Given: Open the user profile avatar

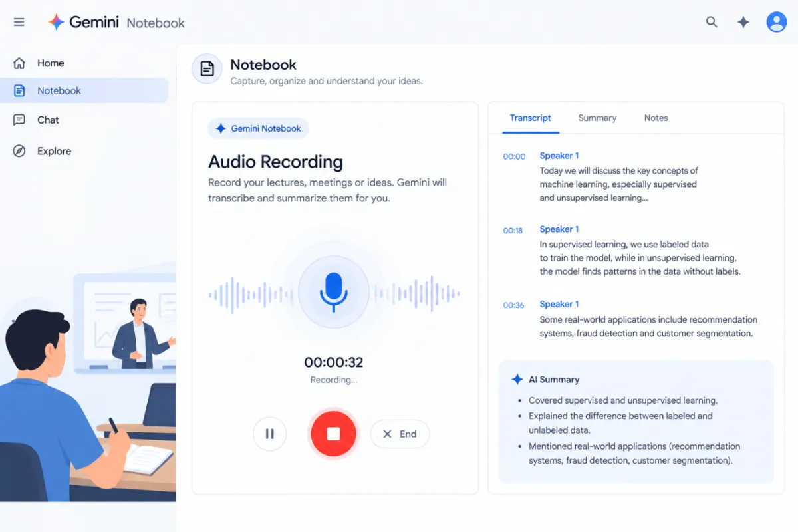Looking at the screenshot, I should coord(776,22).
